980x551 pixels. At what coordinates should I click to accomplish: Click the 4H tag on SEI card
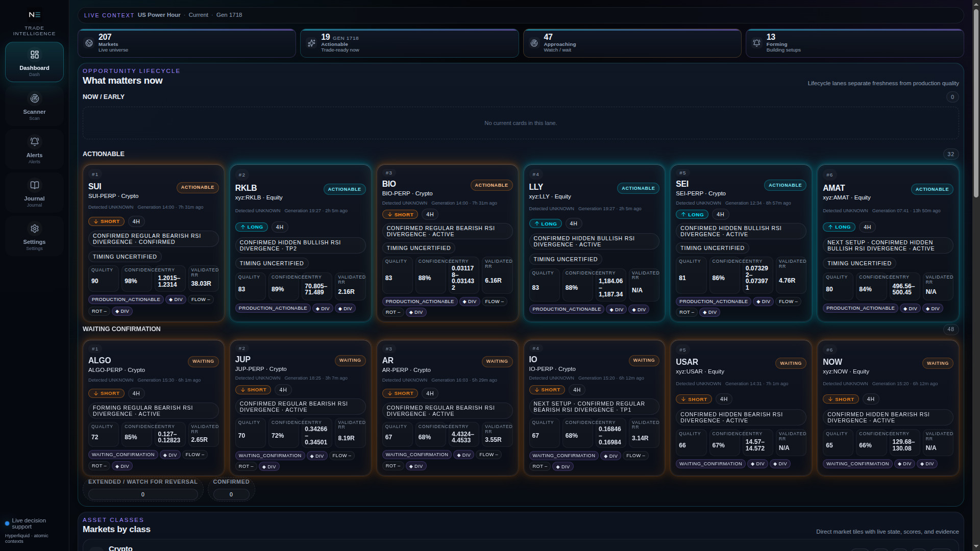pos(720,214)
